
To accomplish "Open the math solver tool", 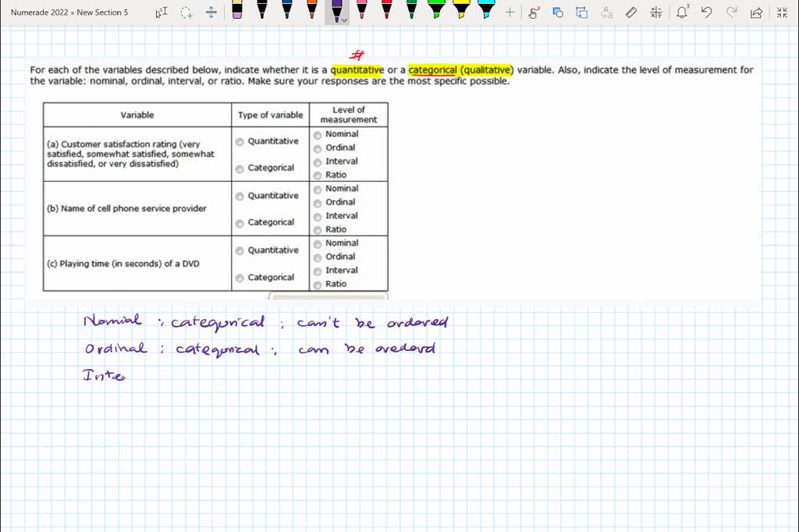I will coord(656,12).
